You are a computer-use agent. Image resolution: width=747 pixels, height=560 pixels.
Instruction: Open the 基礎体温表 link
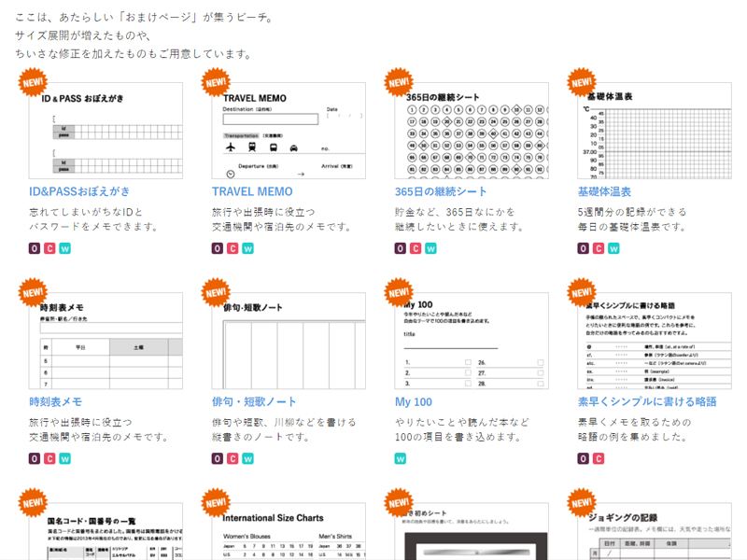(x=604, y=191)
